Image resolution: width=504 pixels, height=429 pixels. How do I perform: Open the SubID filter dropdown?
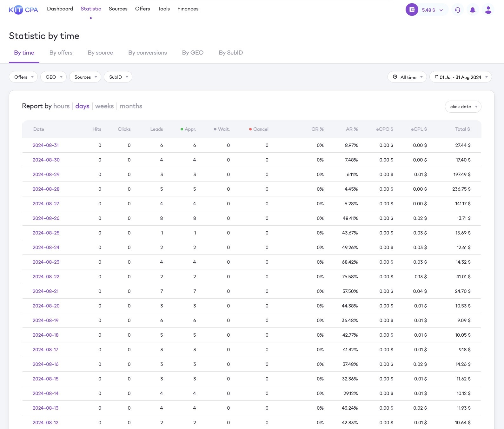[x=118, y=77]
